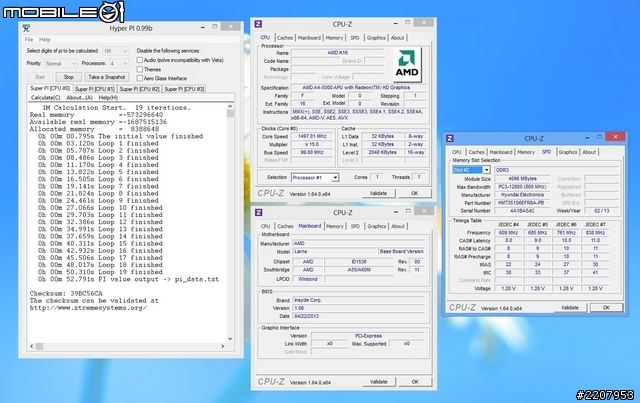Viewport: 640px width, 403px height.
Task: Open Caches tab in top CPU-Z window
Action: (x=285, y=38)
